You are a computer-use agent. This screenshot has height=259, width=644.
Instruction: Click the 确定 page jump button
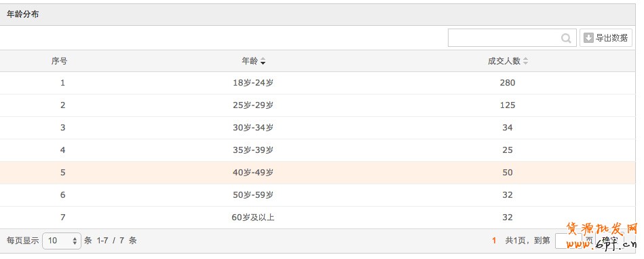click(x=609, y=241)
